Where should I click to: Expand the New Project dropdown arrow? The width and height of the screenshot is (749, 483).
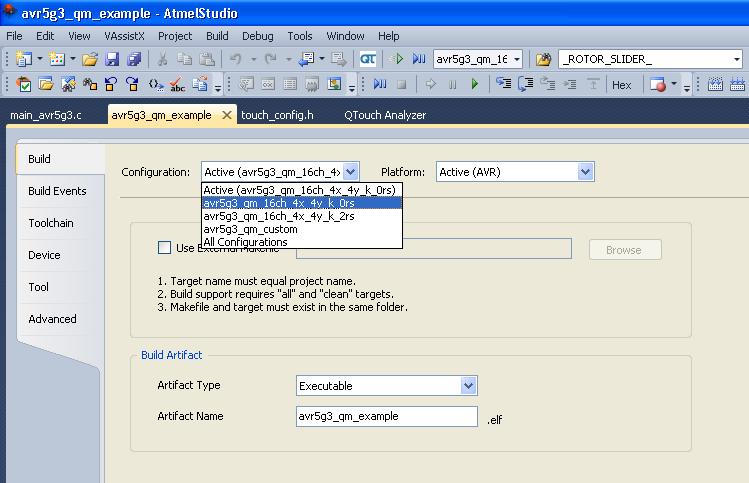[x=40, y=59]
